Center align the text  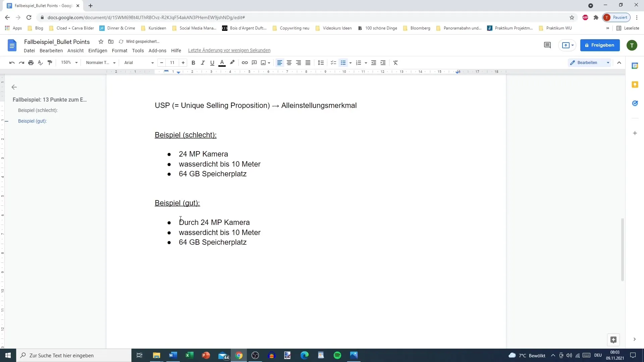[x=289, y=63]
